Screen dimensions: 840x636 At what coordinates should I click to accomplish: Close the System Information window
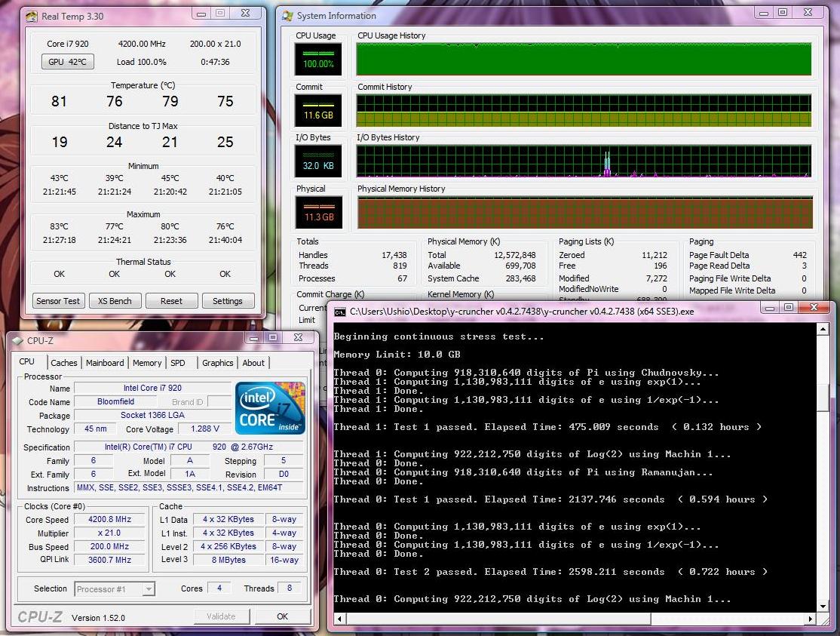click(808, 12)
